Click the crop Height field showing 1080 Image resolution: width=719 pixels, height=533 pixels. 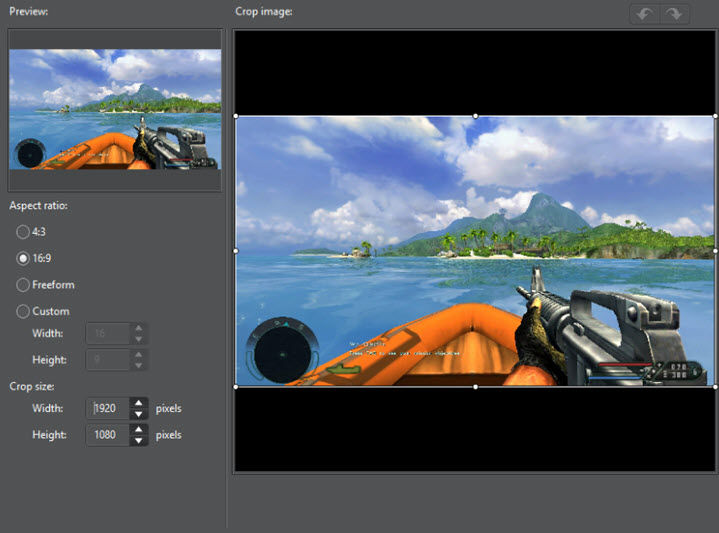coord(108,435)
